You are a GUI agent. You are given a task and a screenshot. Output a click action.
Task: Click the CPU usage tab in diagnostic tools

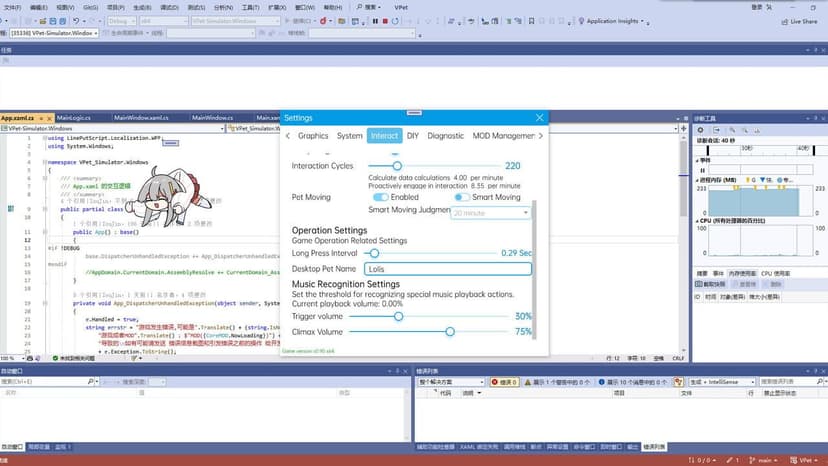[x=775, y=274]
